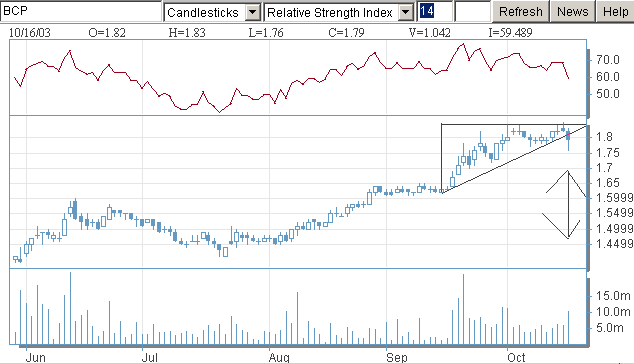The height and width of the screenshot is (364, 634).
Task: Click the BCP ticker symbol input field
Action: (81, 11)
